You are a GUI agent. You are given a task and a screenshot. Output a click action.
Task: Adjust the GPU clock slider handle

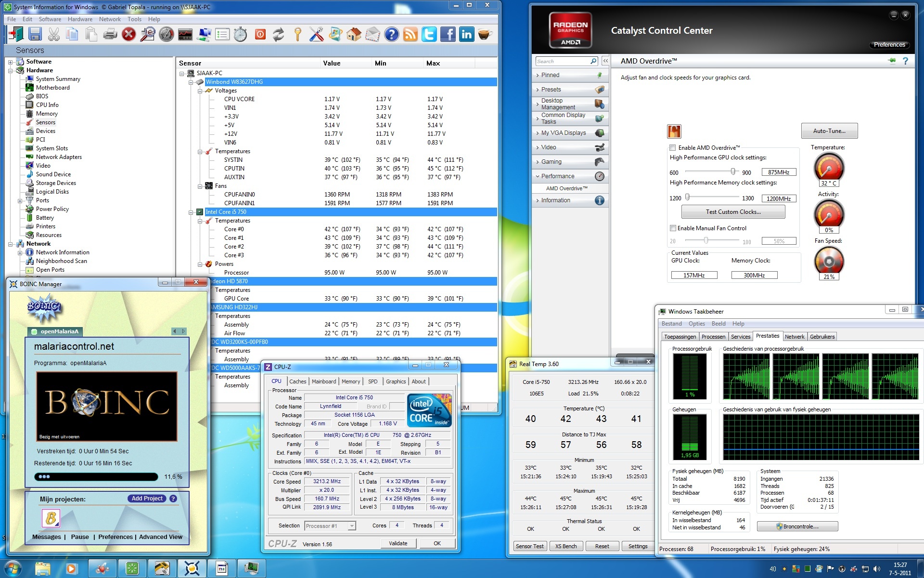pos(732,171)
